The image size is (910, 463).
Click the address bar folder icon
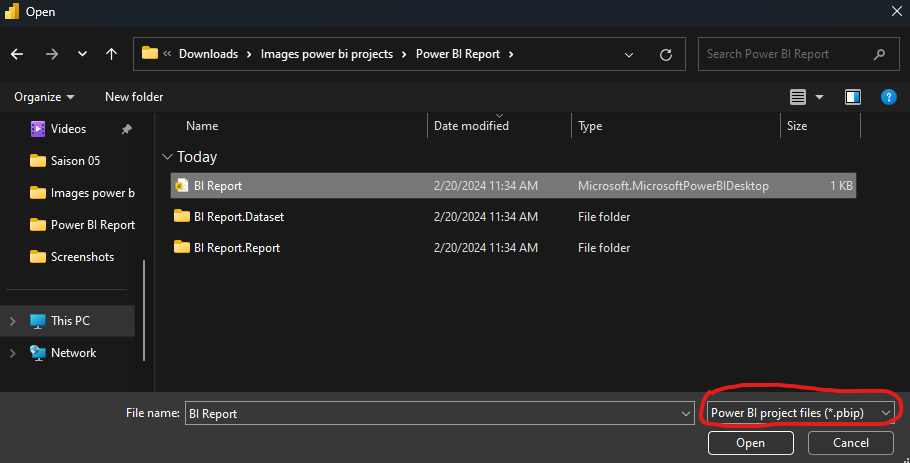tap(150, 53)
